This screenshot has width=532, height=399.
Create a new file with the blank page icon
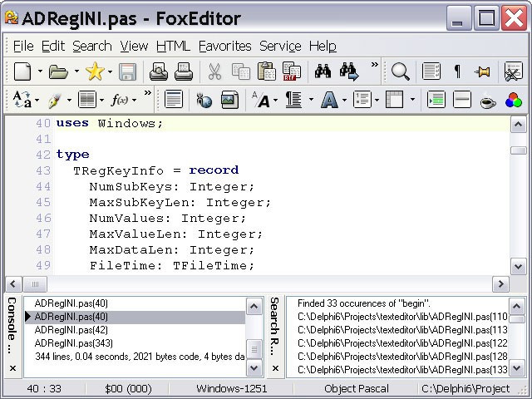click(22, 71)
